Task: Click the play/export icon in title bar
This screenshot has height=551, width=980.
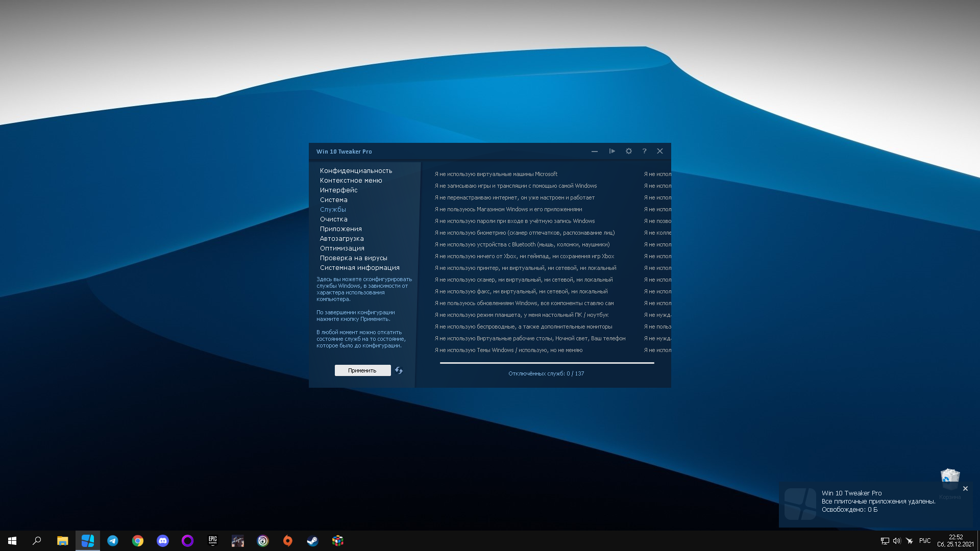Action: [x=612, y=151]
